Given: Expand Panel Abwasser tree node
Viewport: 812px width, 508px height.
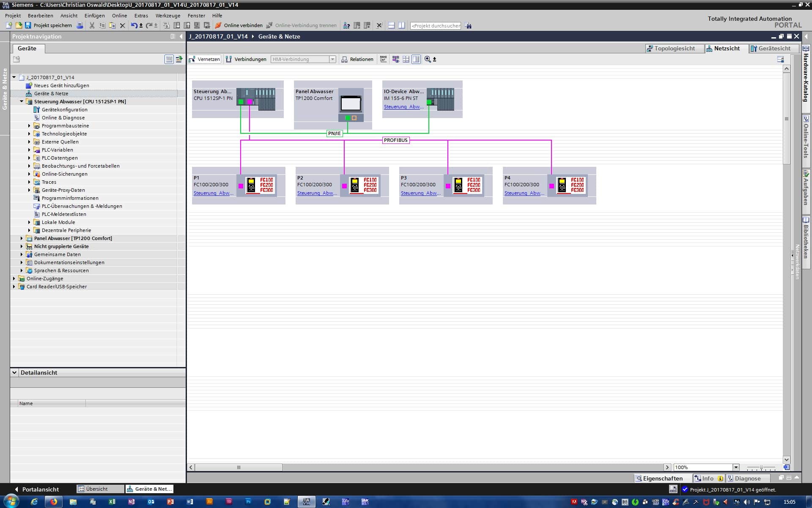Looking at the screenshot, I should (22, 238).
